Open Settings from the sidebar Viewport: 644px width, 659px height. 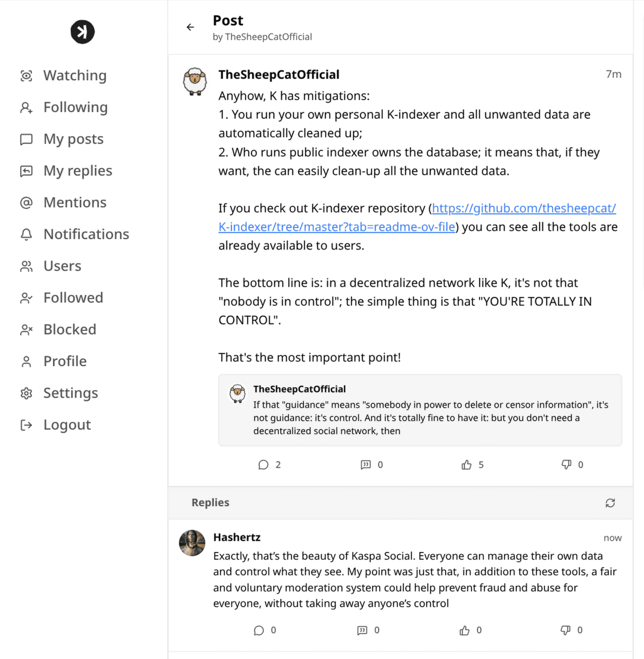pos(71,393)
